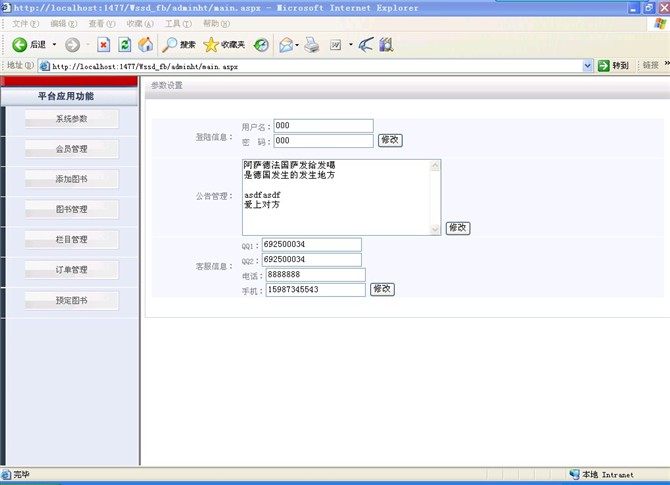Open the Mail envelope toolbar icon
Viewport: 670px width, 485px height.
pyautogui.click(x=286, y=44)
